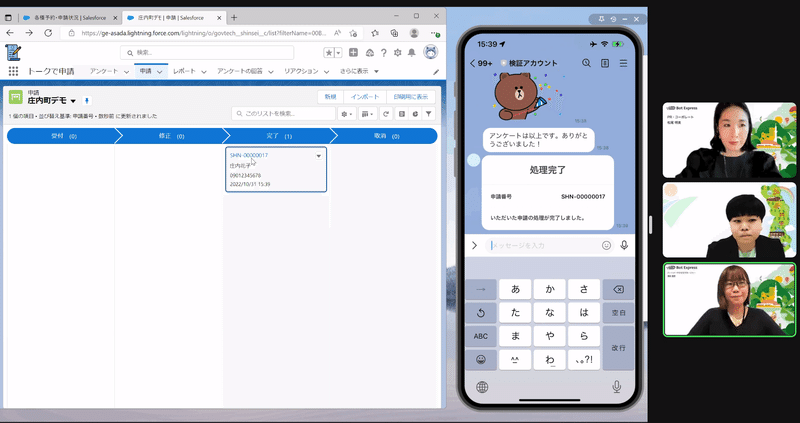This screenshot has height=423, width=800.
Task: Open browser Collections icon
Action: click(x=394, y=33)
